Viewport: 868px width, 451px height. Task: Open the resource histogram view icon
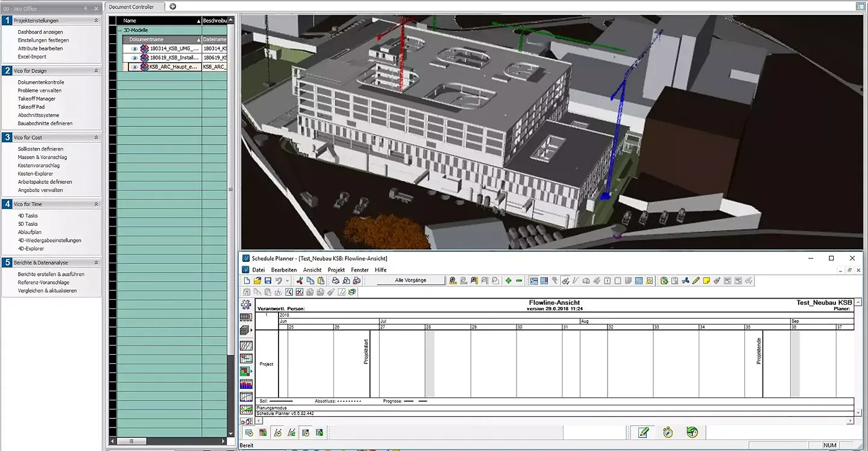[246, 384]
